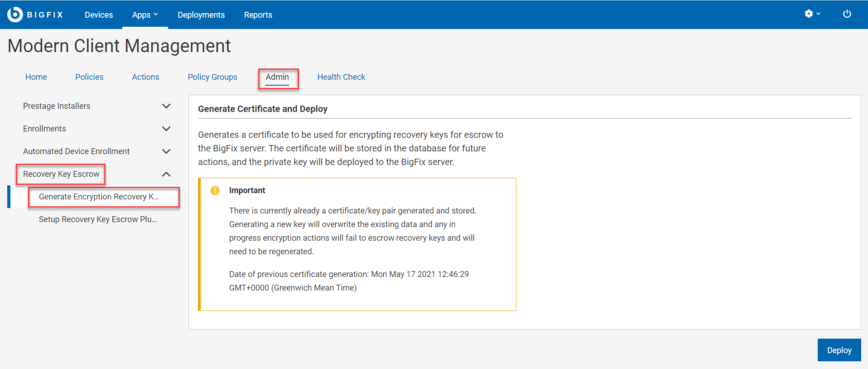
Task: Open the Health Check tab
Action: click(341, 77)
